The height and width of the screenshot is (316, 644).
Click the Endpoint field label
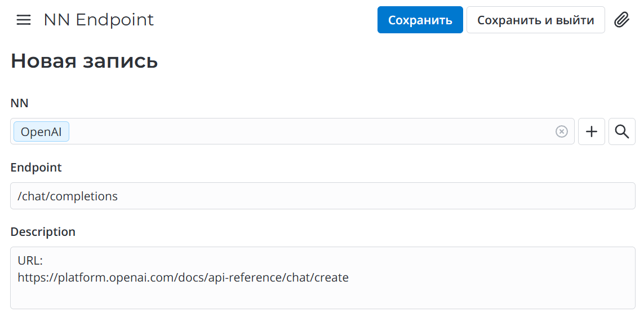pos(36,168)
